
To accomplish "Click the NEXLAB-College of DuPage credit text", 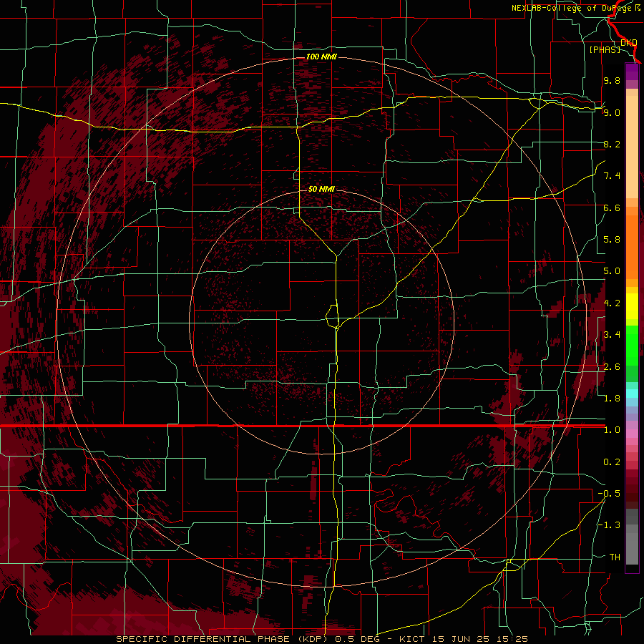I will pos(572,8).
